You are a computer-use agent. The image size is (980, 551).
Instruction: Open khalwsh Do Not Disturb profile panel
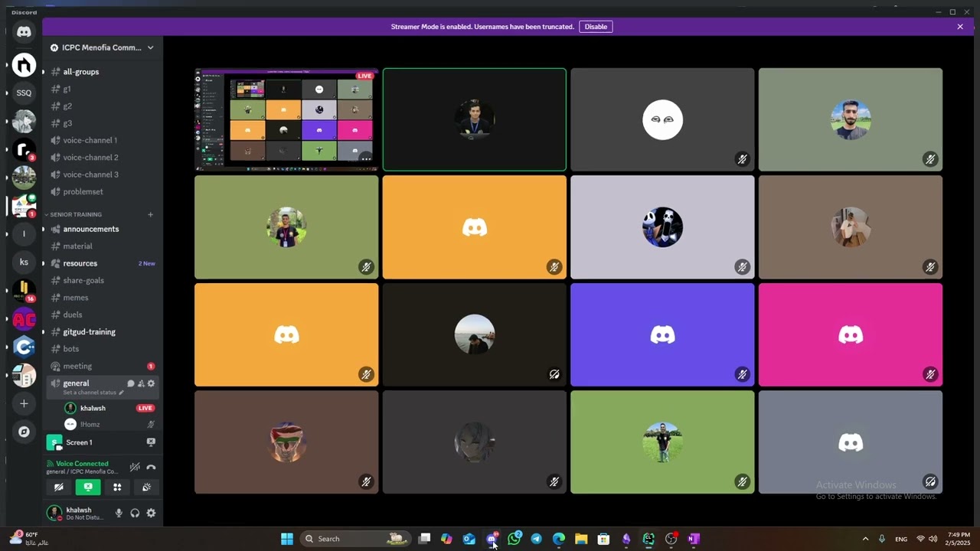(78, 513)
